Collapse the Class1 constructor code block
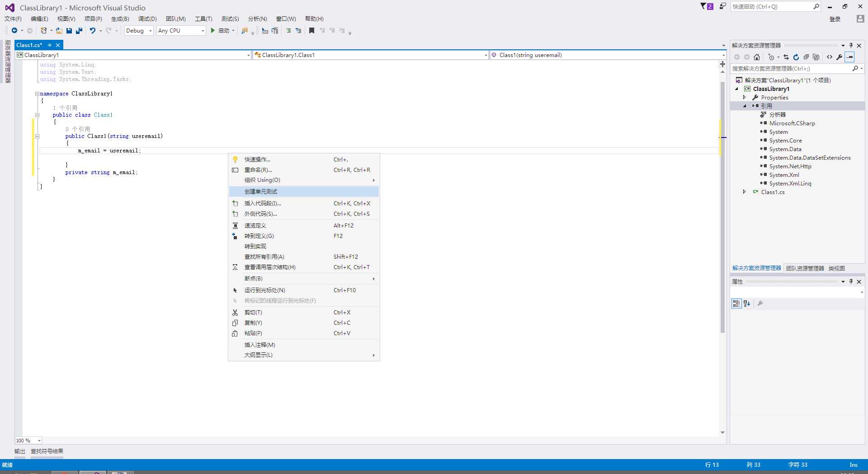 37,136
